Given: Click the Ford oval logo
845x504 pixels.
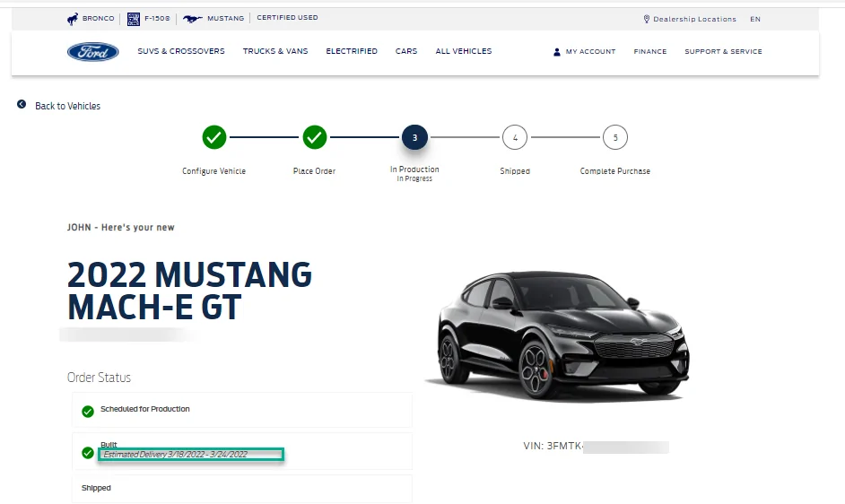Looking at the screenshot, I should pyautogui.click(x=92, y=52).
